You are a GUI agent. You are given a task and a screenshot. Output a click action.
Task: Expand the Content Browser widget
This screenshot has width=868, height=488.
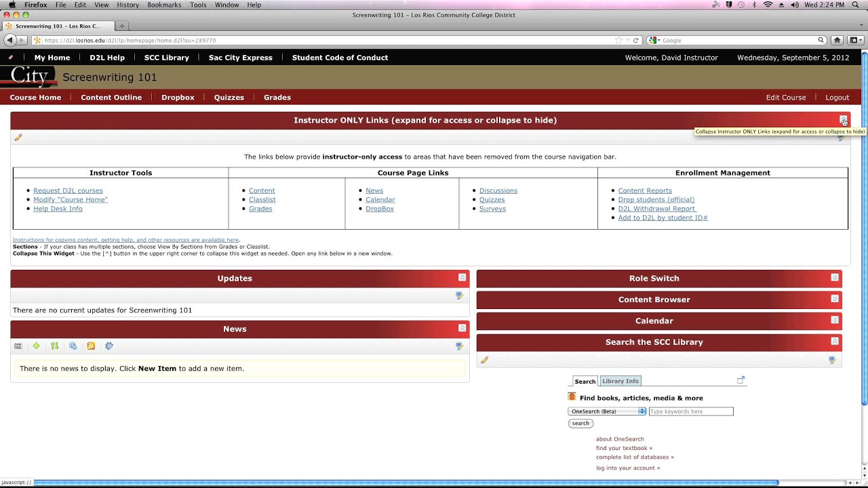pyautogui.click(x=835, y=299)
